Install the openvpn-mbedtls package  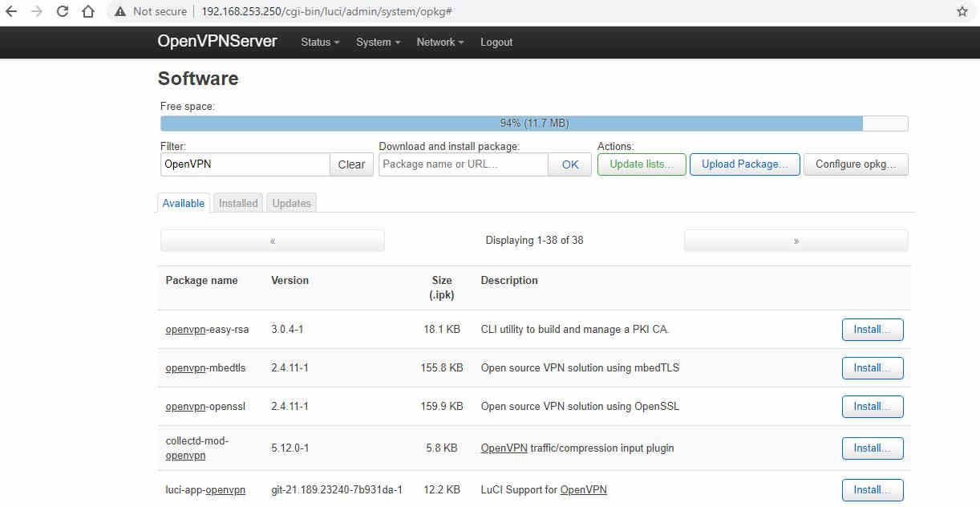tap(873, 368)
